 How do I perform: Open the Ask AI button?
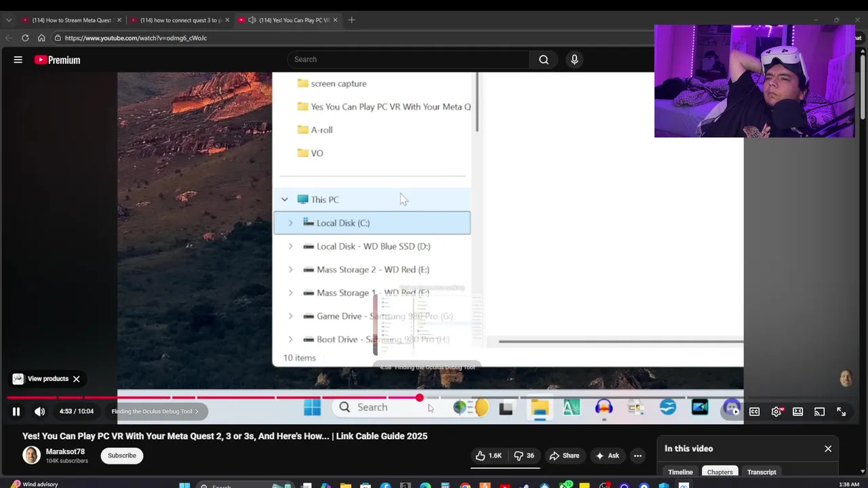pyautogui.click(x=607, y=455)
